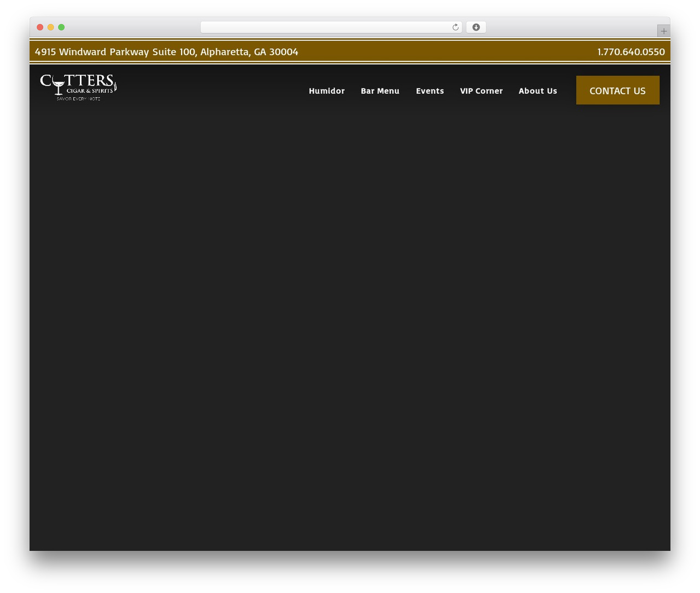This screenshot has height=593, width=700.
Task: Click the empty dark page content area
Action: point(350,328)
